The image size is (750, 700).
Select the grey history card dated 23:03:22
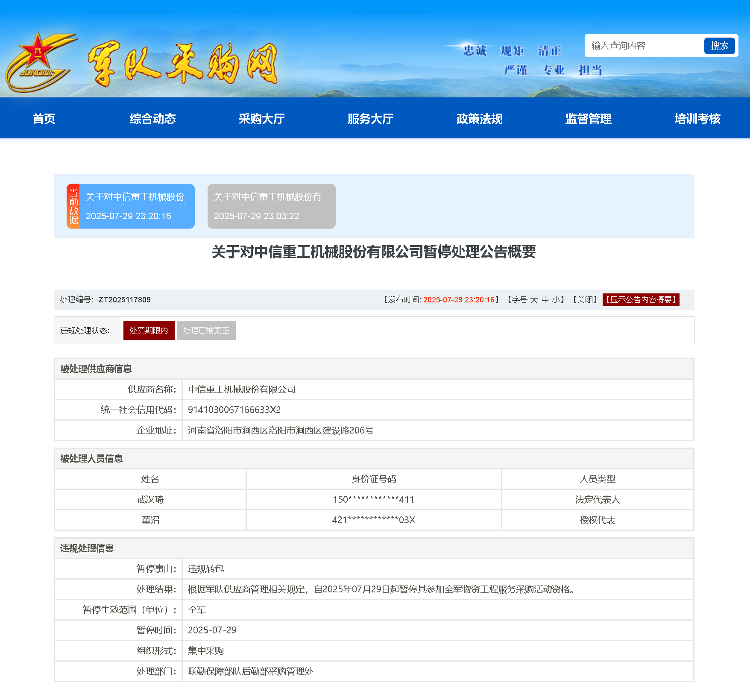click(x=272, y=206)
